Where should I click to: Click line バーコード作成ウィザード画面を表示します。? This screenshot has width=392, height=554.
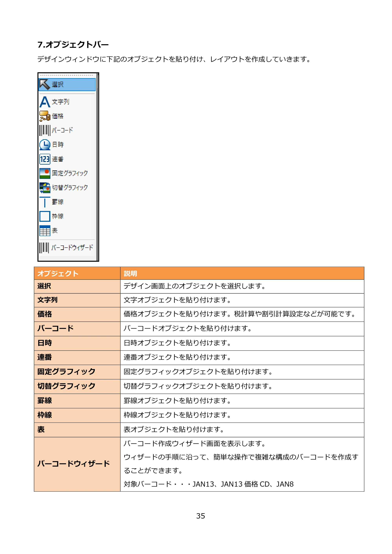195,444
